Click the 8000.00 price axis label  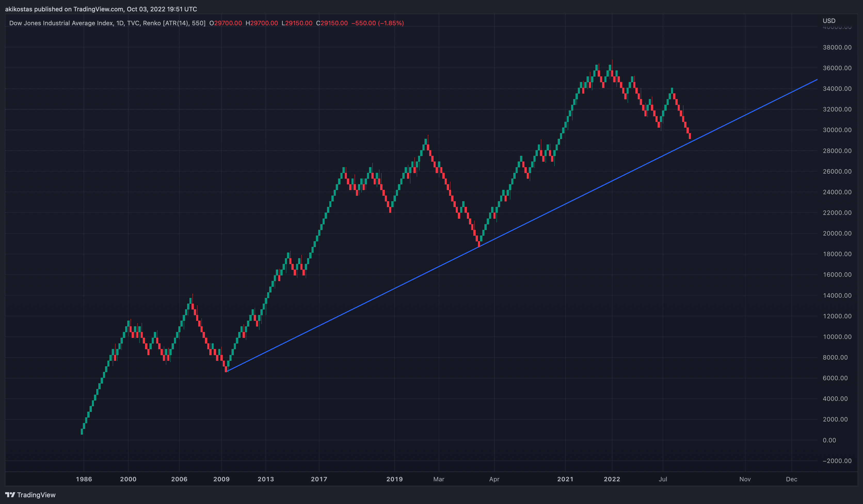coord(835,357)
